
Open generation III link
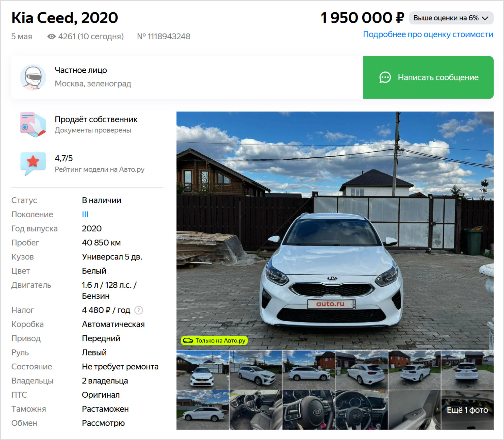pos(85,215)
